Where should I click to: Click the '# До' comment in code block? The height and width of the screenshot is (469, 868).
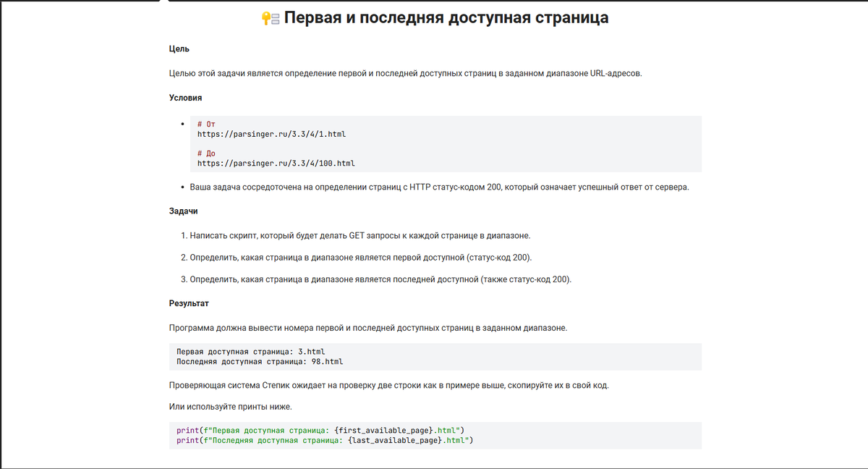coord(206,153)
